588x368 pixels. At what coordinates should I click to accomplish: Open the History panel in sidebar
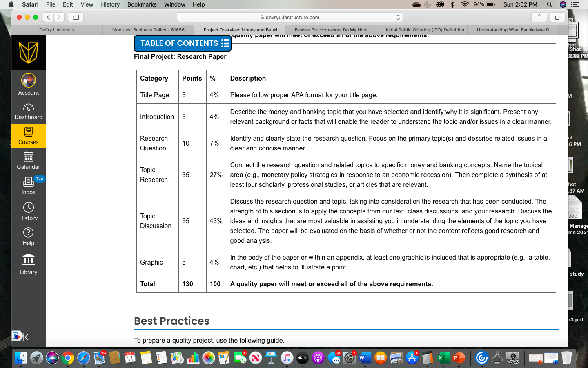coord(28,211)
